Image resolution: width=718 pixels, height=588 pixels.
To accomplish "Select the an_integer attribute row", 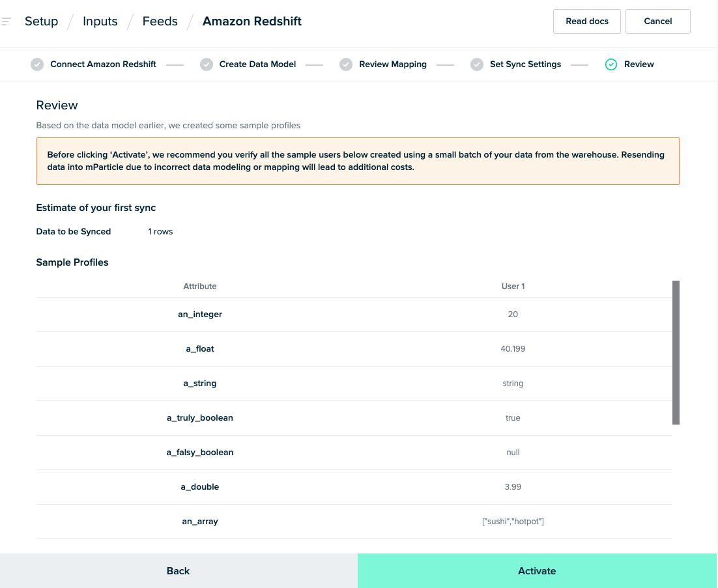I will 354,315.
